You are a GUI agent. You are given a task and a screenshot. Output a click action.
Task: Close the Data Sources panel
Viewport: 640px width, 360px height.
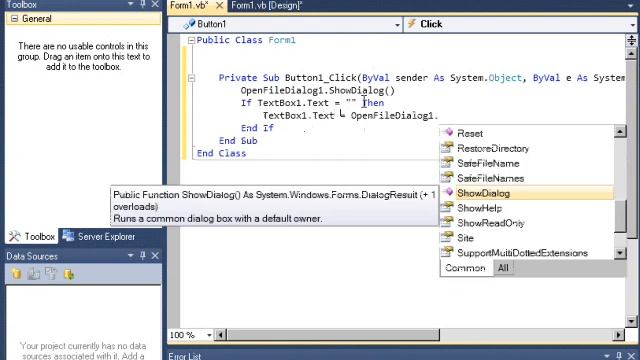point(155,256)
